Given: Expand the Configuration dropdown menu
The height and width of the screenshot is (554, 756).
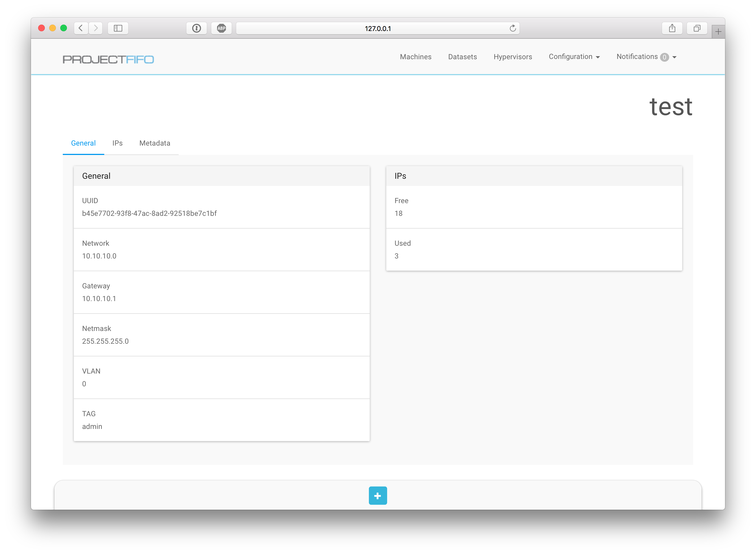Looking at the screenshot, I should pyautogui.click(x=574, y=57).
